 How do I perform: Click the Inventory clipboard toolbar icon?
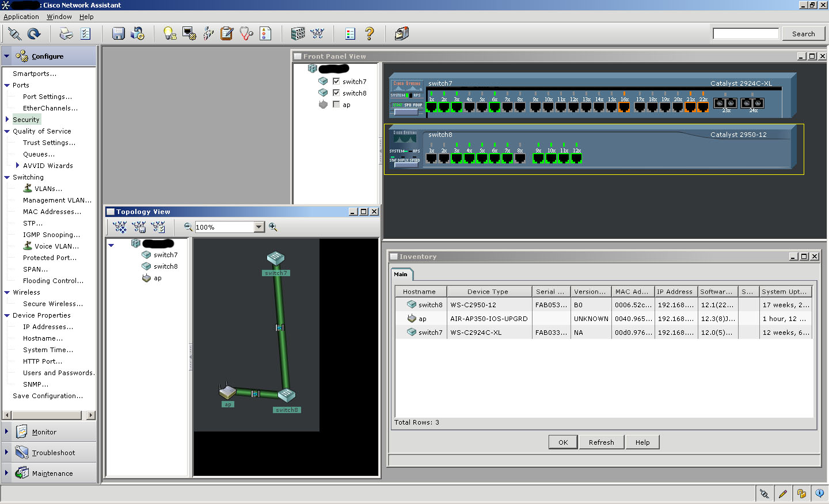[x=227, y=34]
